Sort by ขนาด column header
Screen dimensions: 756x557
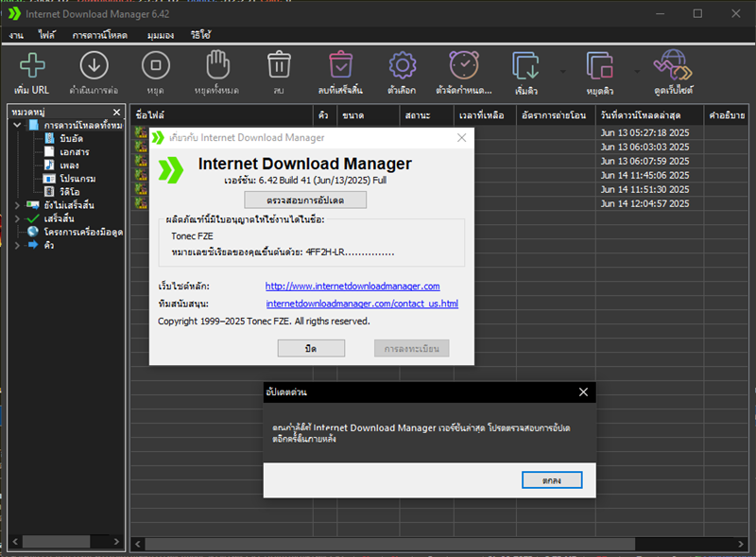click(x=369, y=114)
